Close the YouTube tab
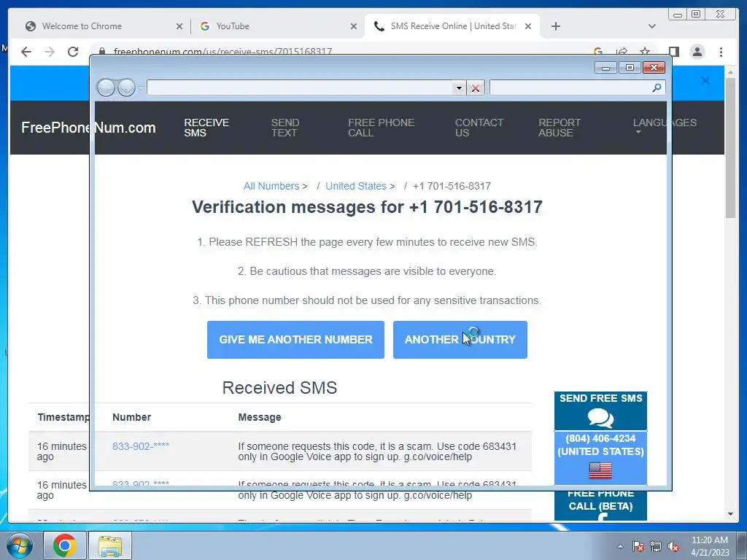 (354, 27)
